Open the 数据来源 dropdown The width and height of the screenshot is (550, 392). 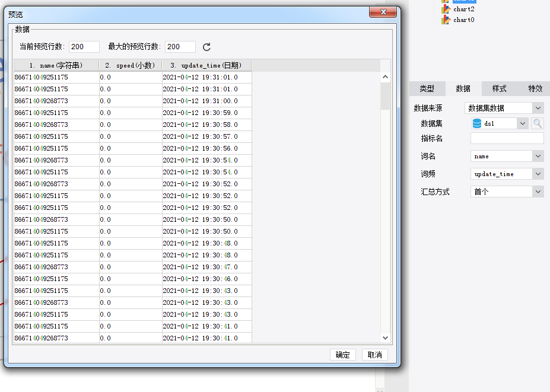[x=538, y=108]
